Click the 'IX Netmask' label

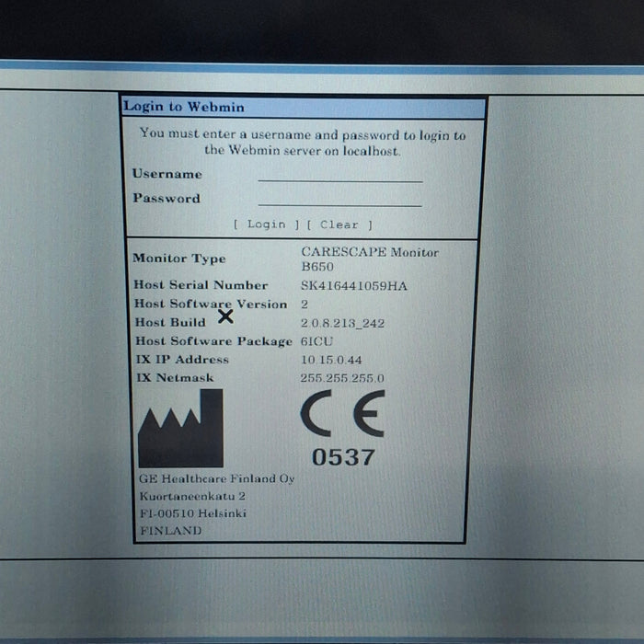click(x=175, y=377)
